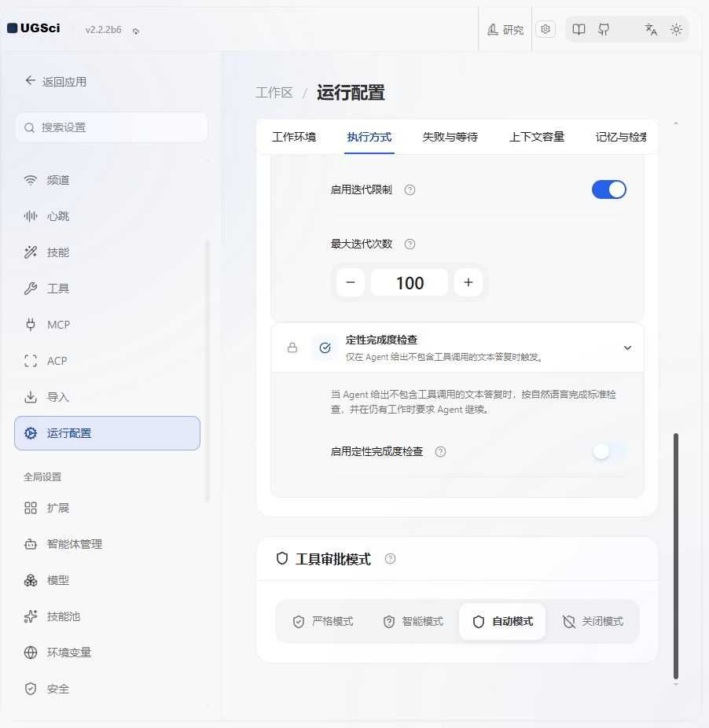Open 模型 in sidebar
Image resolution: width=709 pixels, height=728 pixels.
click(108, 580)
